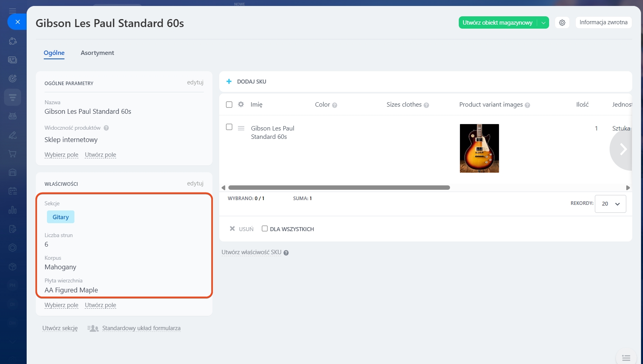Image resolution: width=643 pixels, height=364 pixels.
Task: Click Utwórz obiekt magazynowy button
Action: pos(497,23)
